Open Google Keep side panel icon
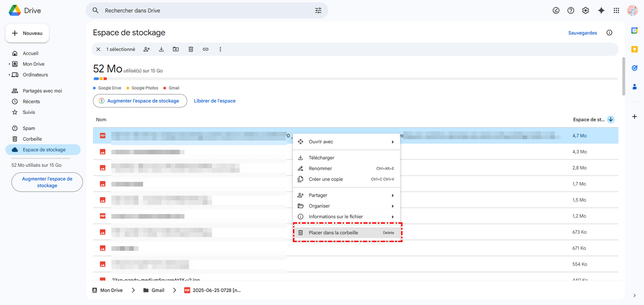 [x=634, y=49]
